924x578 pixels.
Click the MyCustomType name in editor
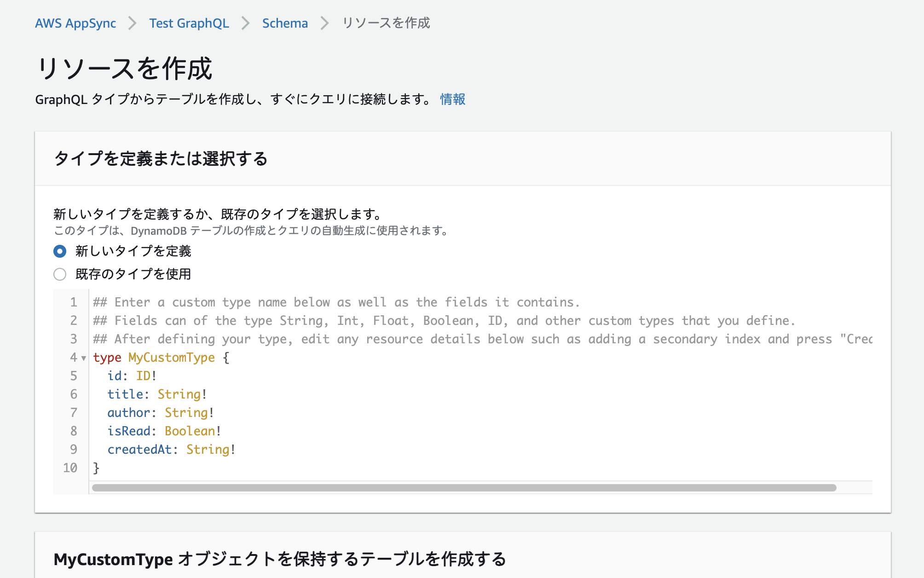coord(172,358)
